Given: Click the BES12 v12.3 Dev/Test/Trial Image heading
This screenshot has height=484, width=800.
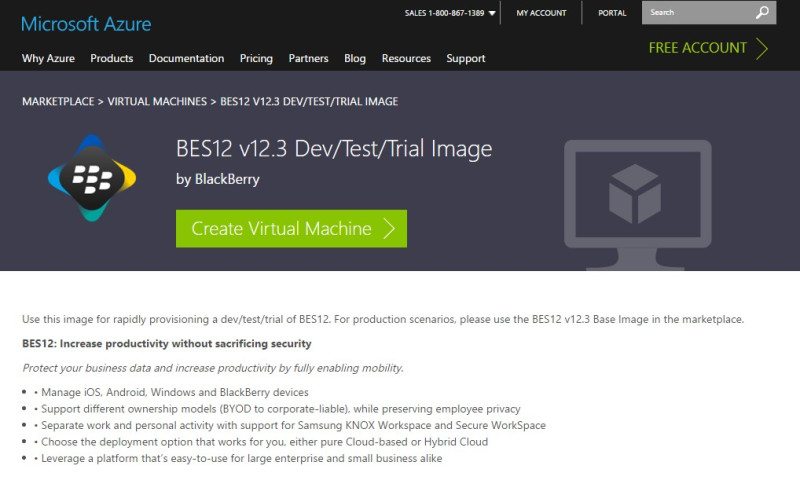Looking at the screenshot, I should click(334, 149).
